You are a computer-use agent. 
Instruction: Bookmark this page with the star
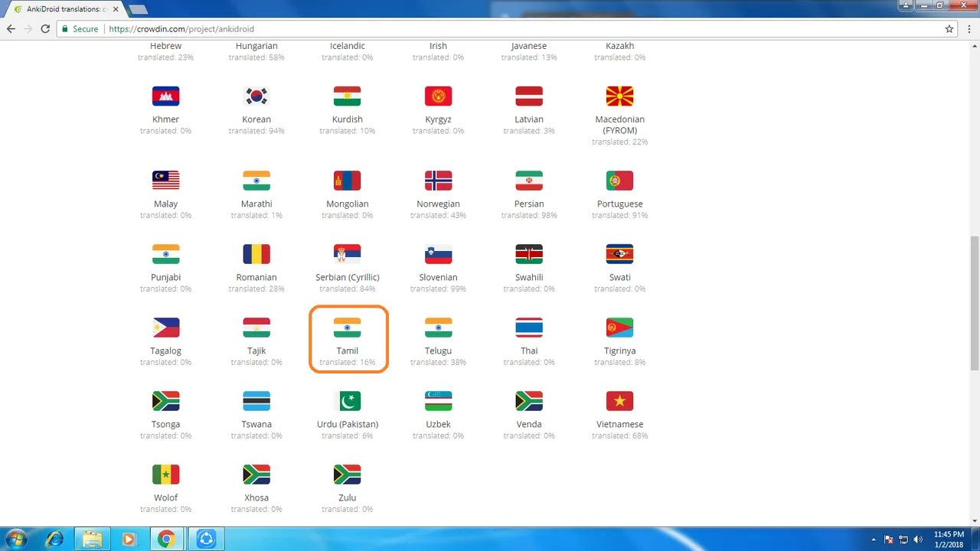(x=949, y=29)
